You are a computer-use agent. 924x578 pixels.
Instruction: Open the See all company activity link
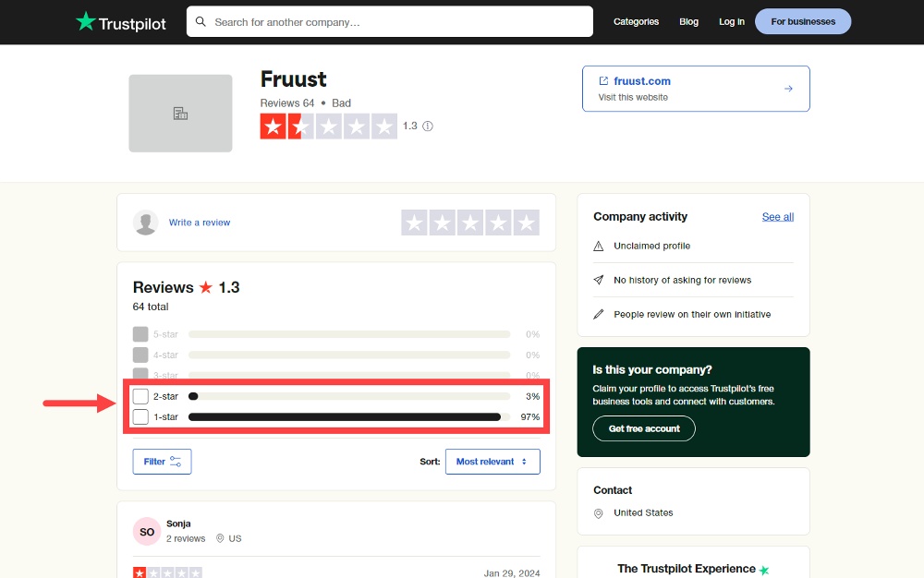(778, 217)
